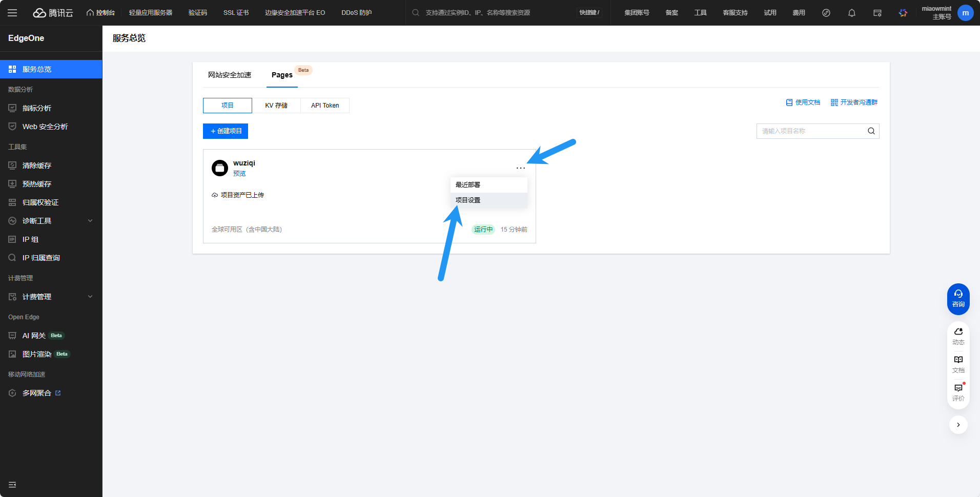Image resolution: width=980 pixels, height=497 pixels.
Task: Switch to the 网站安全加速 tab
Action: 230,75
